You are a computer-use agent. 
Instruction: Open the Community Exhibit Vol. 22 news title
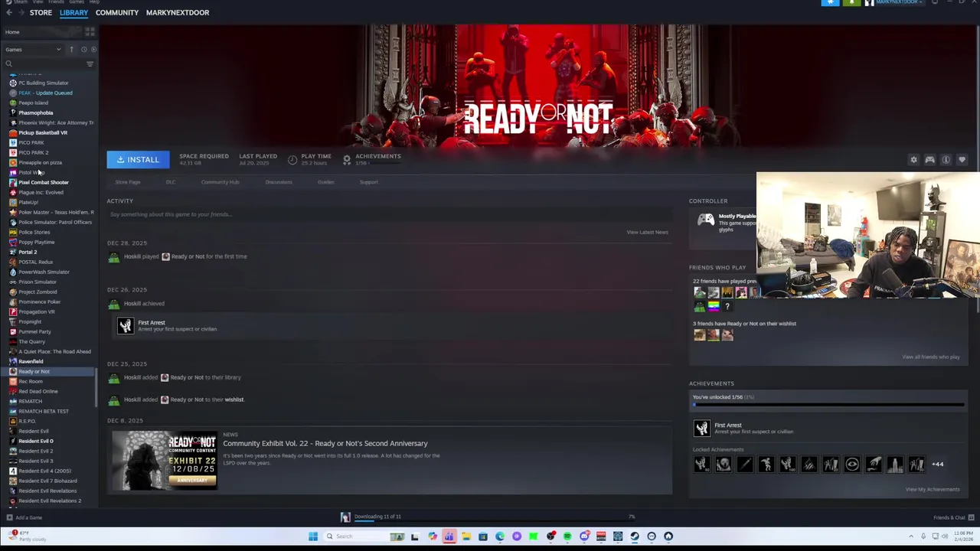tap(325, 443)
